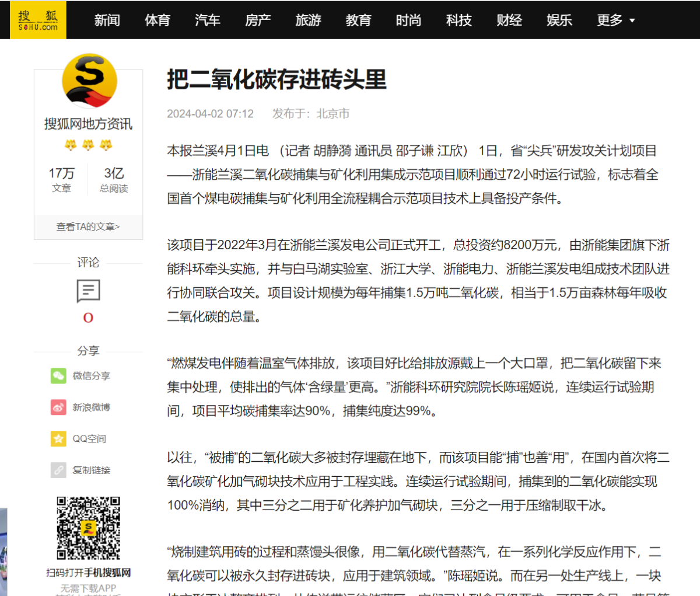This screenshot has height=596, width=700.
Task: Click the Sohu logo in header
Action: (x=38, y=20)
